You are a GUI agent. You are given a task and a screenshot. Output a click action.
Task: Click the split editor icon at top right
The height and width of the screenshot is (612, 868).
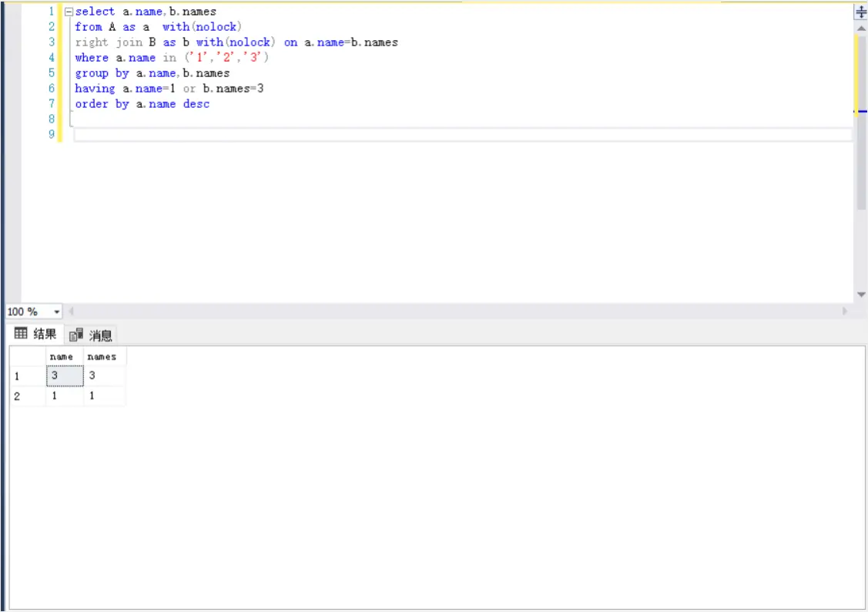coord(861,12)
